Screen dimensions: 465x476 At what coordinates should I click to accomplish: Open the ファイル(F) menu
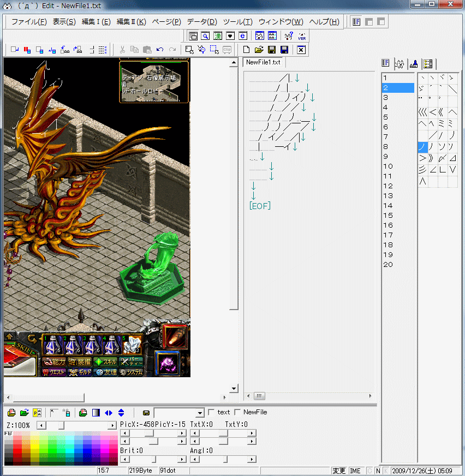[29, 22]
